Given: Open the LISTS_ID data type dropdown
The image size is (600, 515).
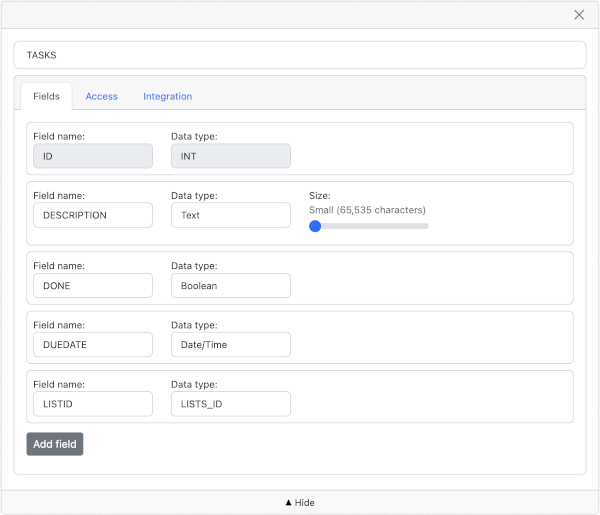Looking at the screenshot, I should [230, 403].
